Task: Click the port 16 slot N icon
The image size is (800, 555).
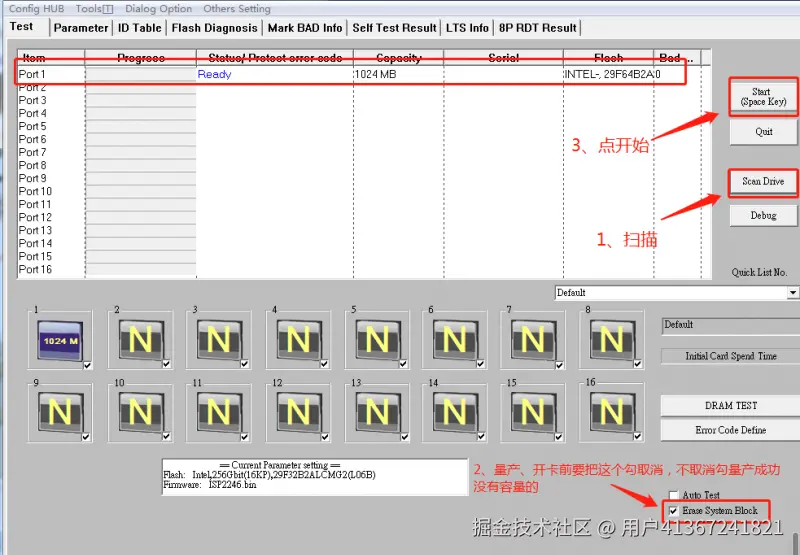Action: pyautogui.click(x=612, y=412)
